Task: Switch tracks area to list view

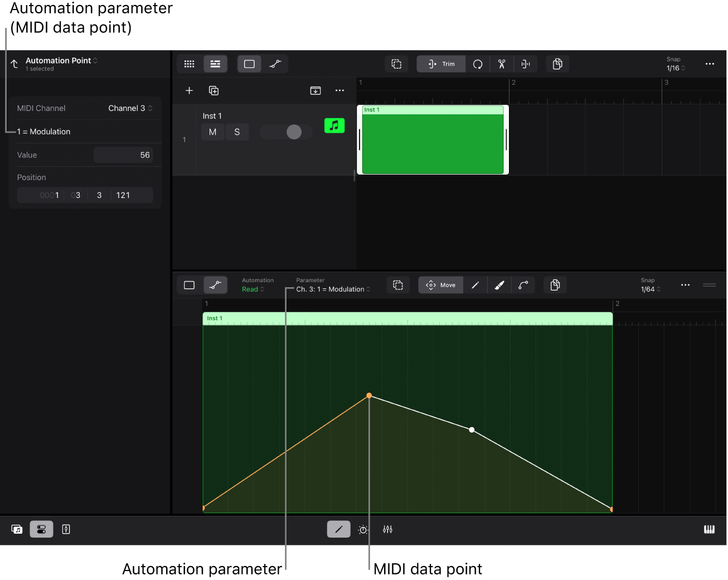Action: [x=215, y=64]
